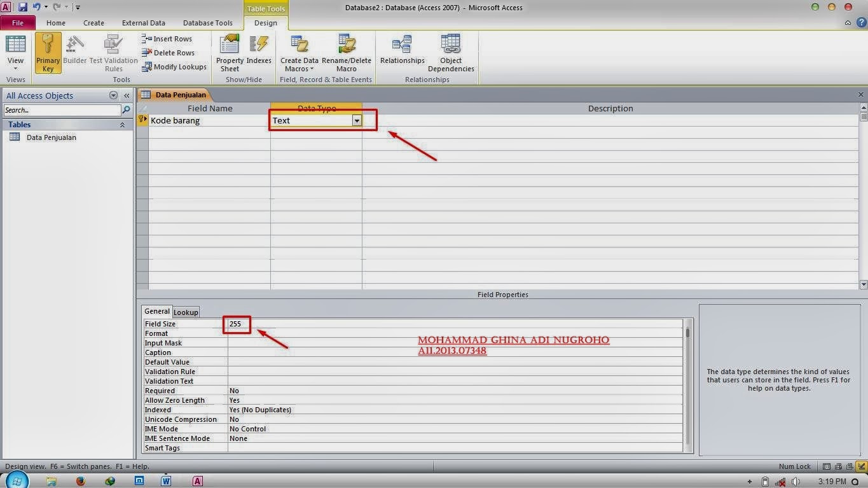868x488 pixels.
Task: Click the 3:19 PM clock
Action: [x=832, y=482]
